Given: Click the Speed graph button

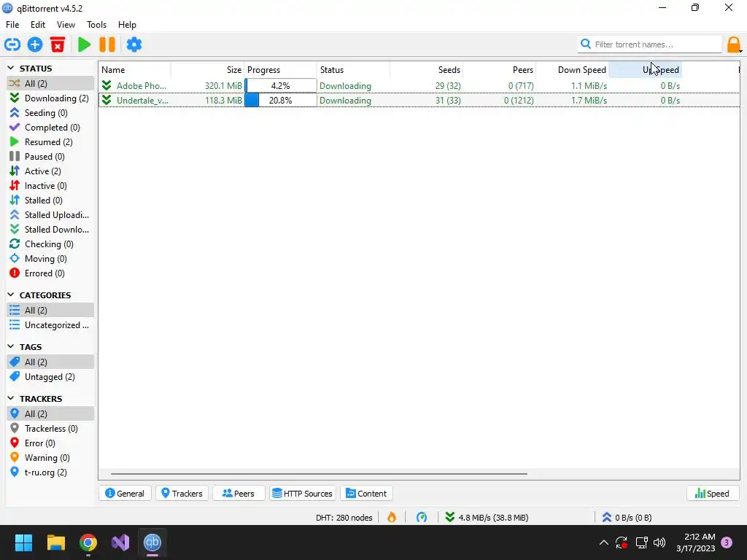Looking at the screenshot, I should 712,494.
